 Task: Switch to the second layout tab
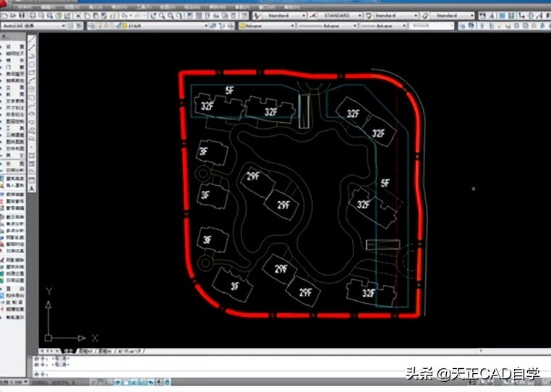[105, 351]
